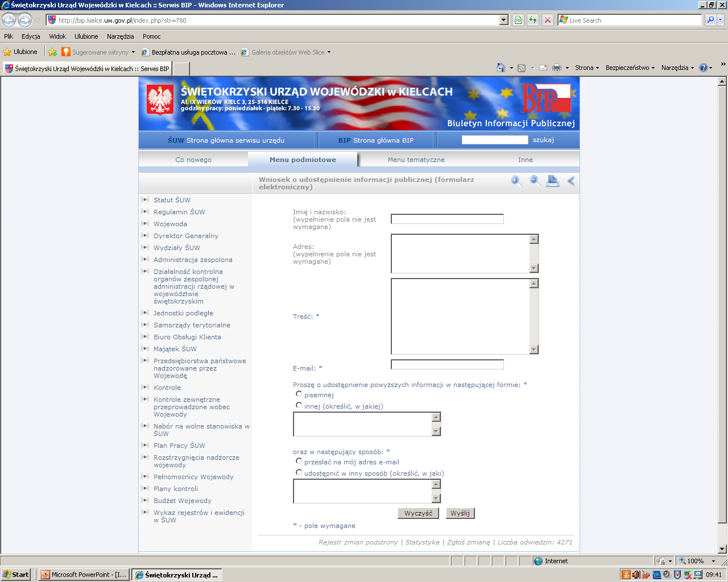This screenshot has height=582, width=728.
Task: Open the Bezpieczeństwo dropdown menu
Action: [630, 68]
